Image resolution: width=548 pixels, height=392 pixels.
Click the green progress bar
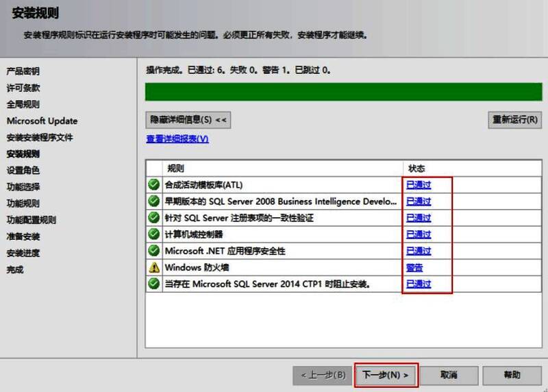tap(343, 92)
